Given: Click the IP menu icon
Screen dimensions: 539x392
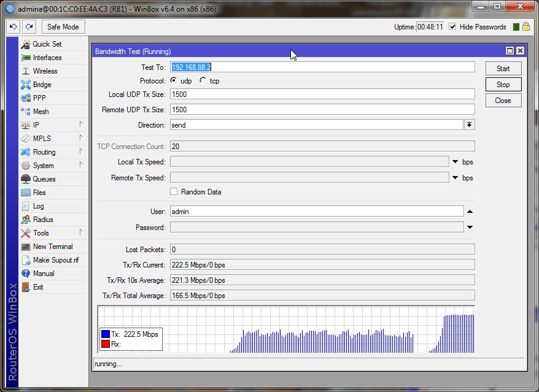Looking at the screenshot, I should [26, 125].
